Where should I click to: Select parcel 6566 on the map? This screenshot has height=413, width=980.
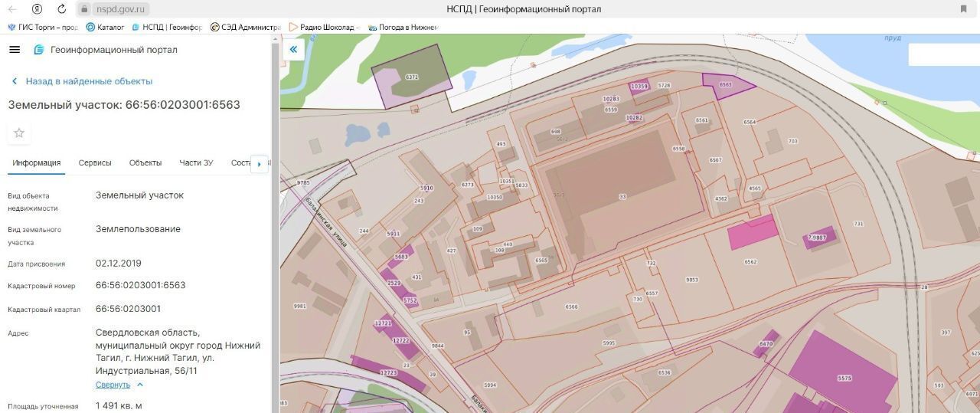pos(571,306)
